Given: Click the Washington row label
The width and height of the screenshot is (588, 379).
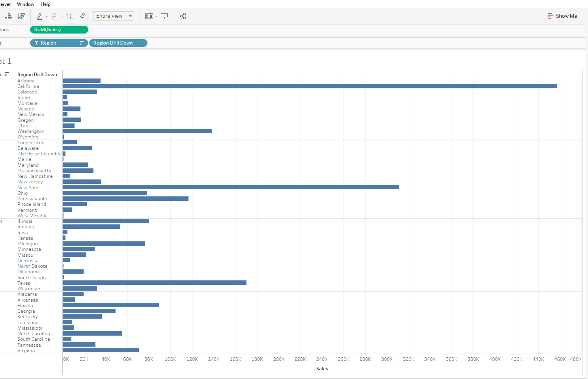Looking at the screenshot, I should click(x=31, y=131).
